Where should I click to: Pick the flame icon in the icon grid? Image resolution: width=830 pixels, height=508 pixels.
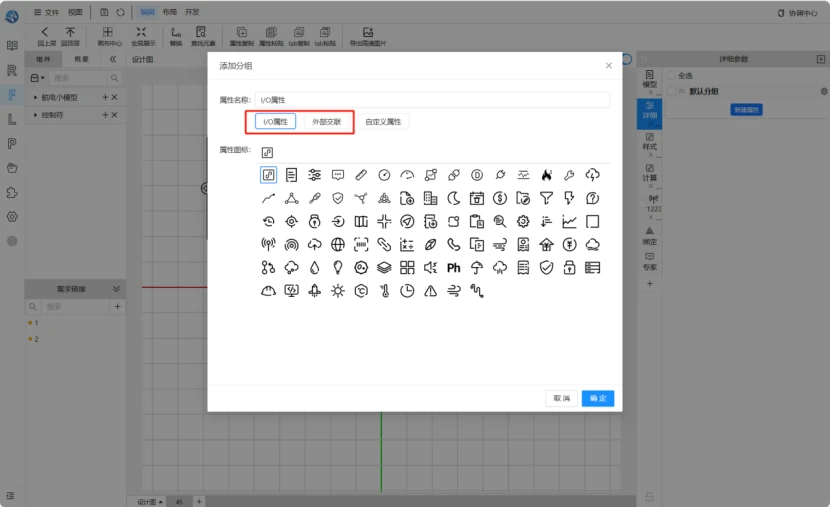pyautogui.click(x=546, y=175)
